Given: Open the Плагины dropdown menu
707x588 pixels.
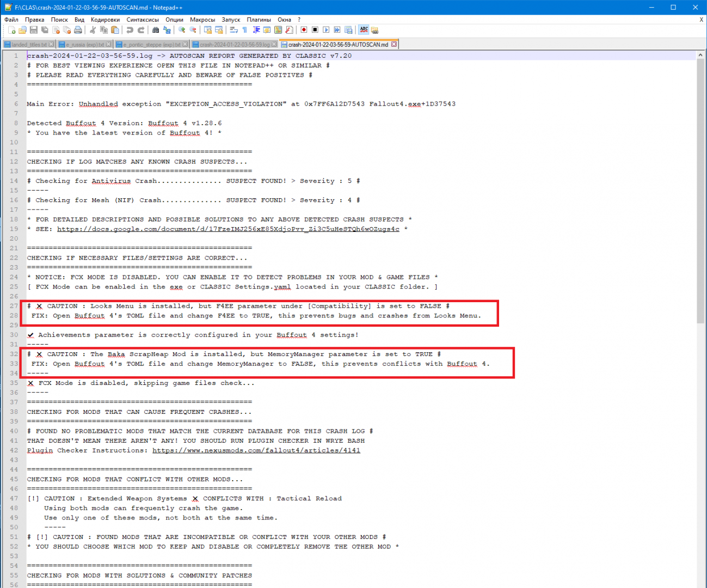Looking at the screenshot, I should pyautogui.click(x=259, y=20).
